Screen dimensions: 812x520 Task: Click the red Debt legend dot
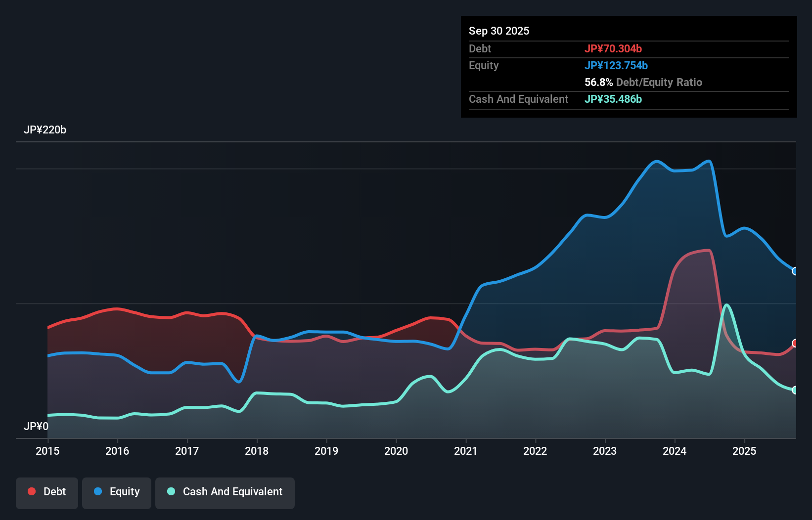point(32,491)
